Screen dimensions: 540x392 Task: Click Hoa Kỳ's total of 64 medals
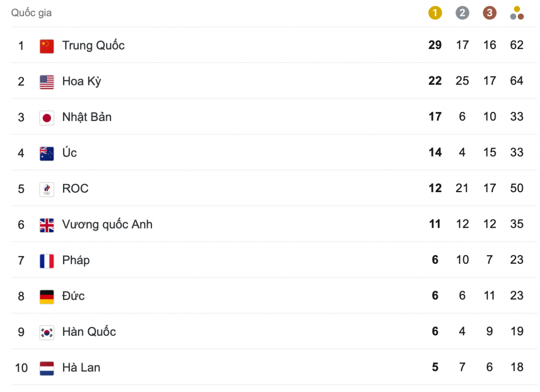click(517, 81)
